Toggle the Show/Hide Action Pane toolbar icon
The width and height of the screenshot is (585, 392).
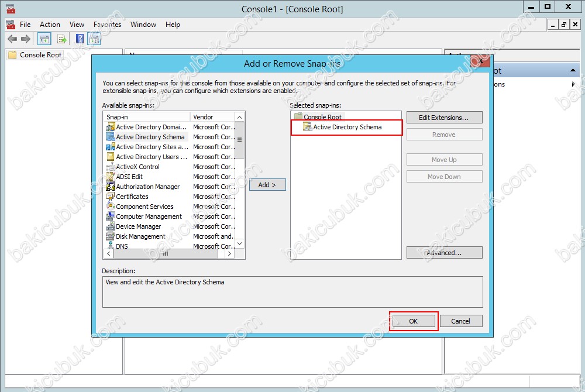pyautogui.click(x=94, y=39)
